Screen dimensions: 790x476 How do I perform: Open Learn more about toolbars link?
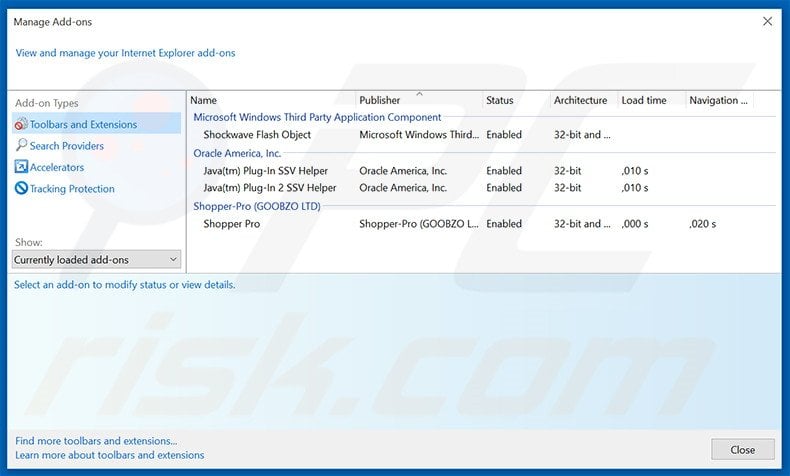(x=110, y=455)
